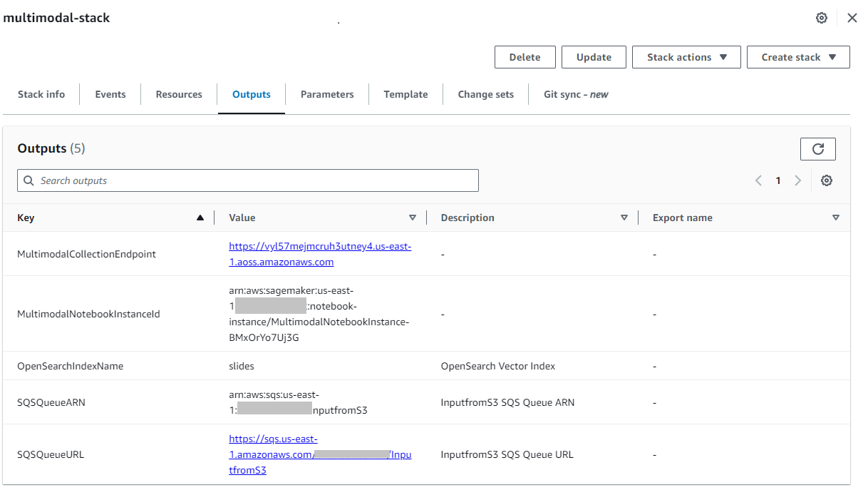Open the outputs preferences gear icon
The height and width of the screenshot is (490, 868).
point(827,180)
